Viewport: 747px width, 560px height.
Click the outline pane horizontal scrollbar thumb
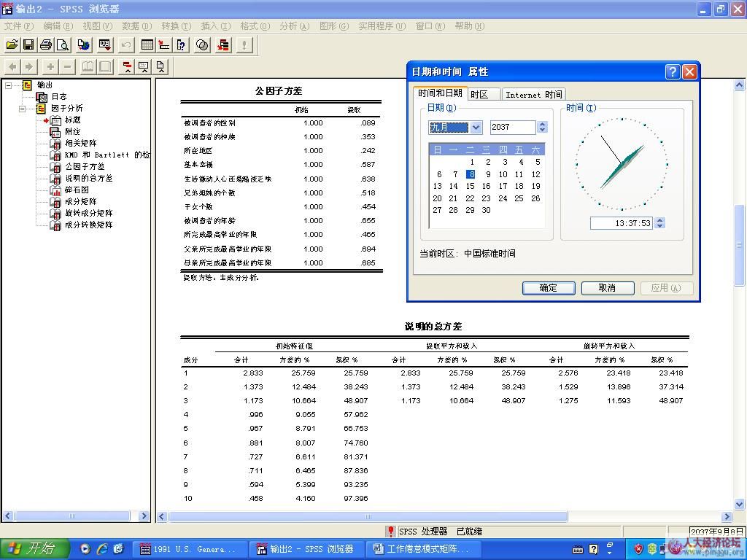tap(72, 516)
